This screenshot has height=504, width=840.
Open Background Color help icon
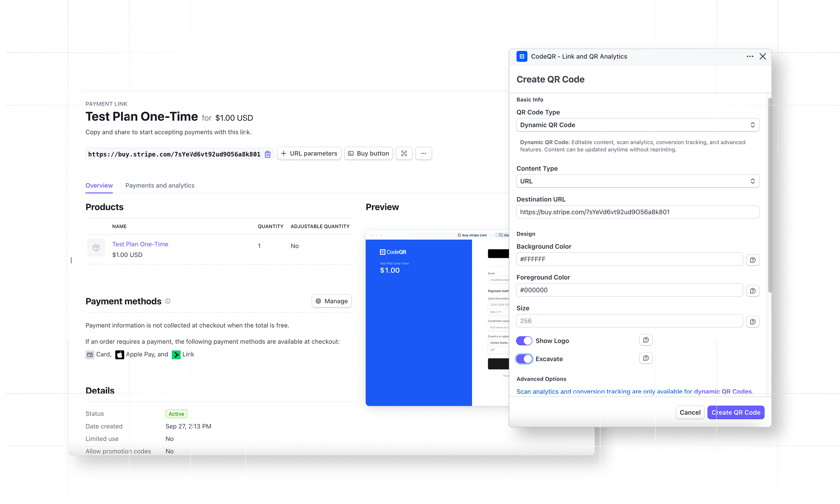[752, 260]
